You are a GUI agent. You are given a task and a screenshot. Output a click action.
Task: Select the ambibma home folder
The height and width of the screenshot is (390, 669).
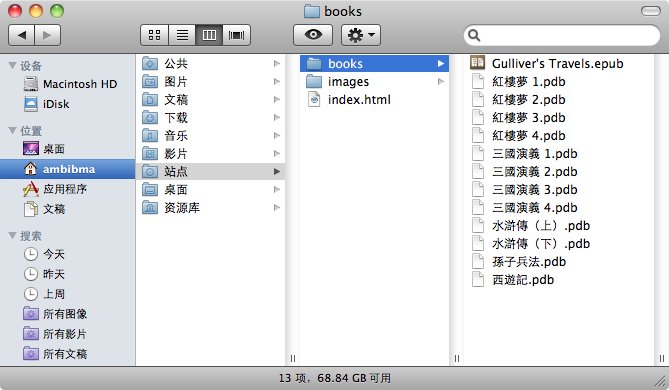(x=67, y=169)
